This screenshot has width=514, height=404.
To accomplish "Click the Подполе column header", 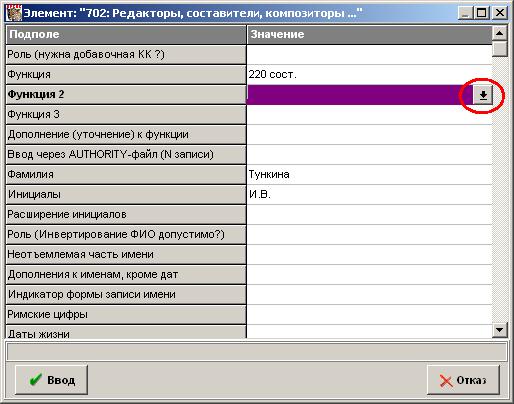I will click(126, 35).
